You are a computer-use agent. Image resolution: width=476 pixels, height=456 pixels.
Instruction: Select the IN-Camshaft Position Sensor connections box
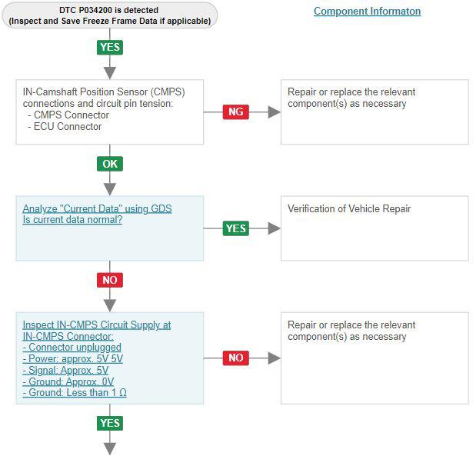(x=109, y=112)
